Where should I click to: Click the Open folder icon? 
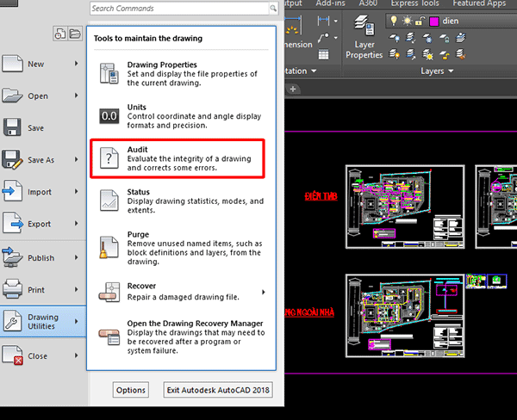click(x=13, y=96)
